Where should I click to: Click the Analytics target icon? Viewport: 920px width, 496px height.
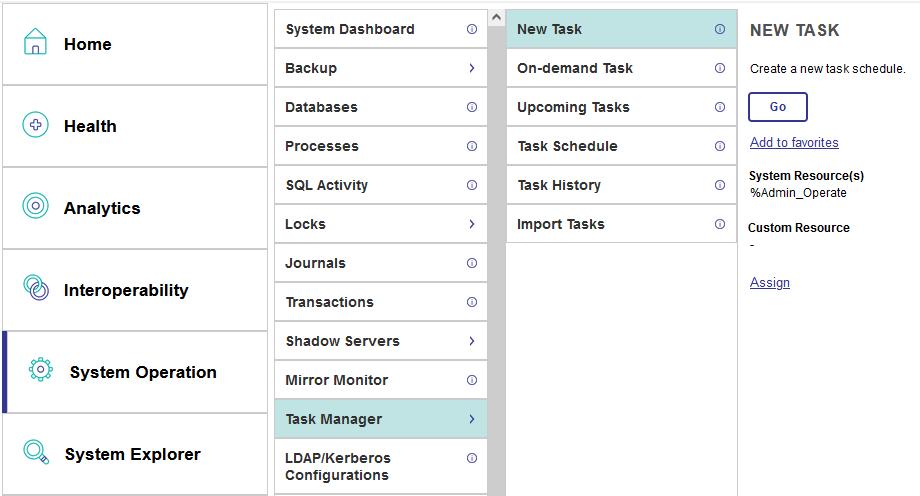coord(35,207)
